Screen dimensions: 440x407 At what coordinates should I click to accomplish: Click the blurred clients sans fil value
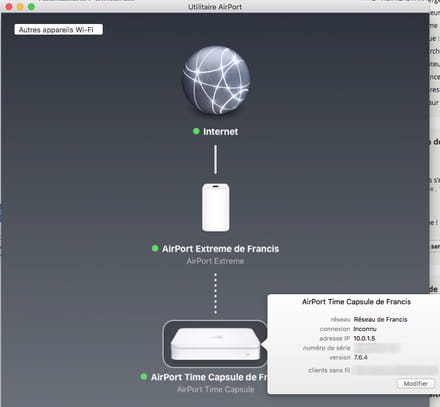coord(395,370)
